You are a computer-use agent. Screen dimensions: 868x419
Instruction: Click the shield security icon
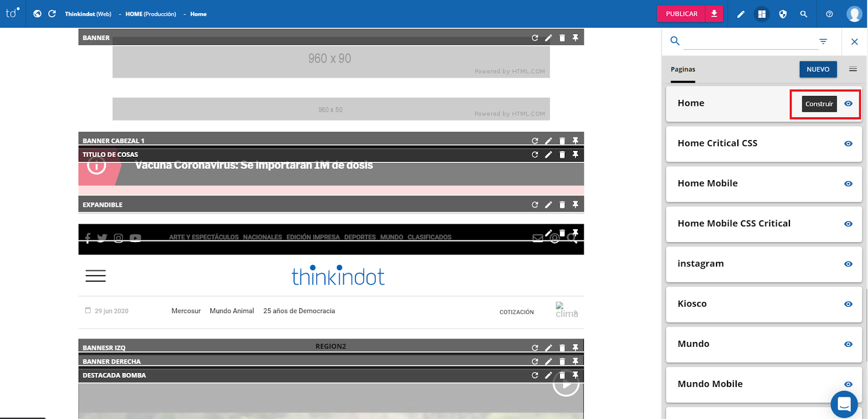[x=783, y=14]
